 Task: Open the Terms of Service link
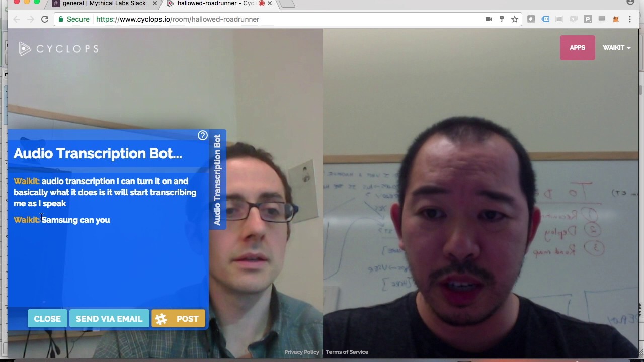point(347,352)
